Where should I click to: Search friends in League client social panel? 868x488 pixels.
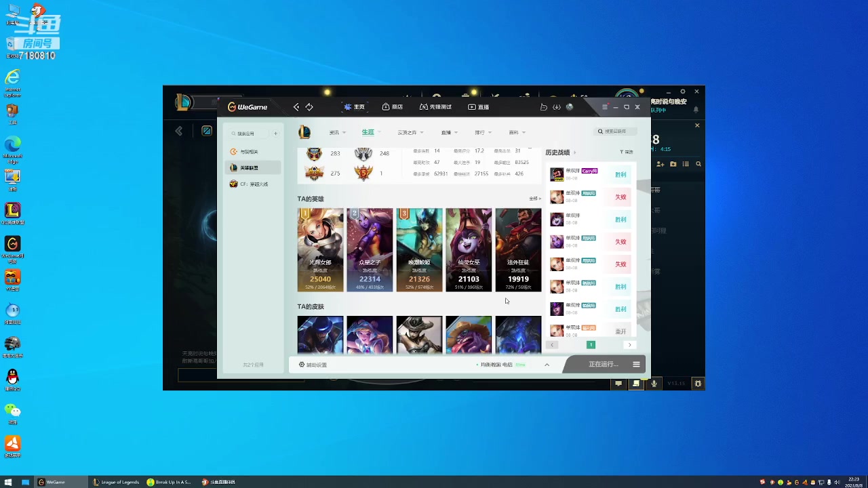click(x=698, y=164)
